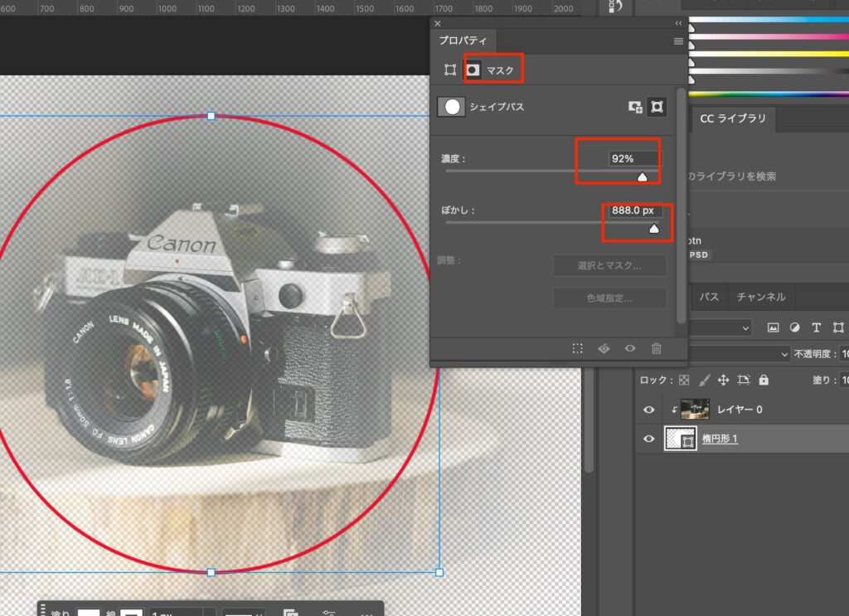
Task: Hide the 楕円形 1 layer
Action: [649, 439]
